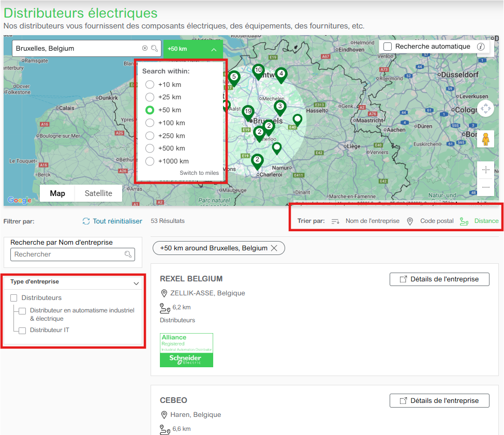The height and width of the screenshot is (435, 504).
Task: Click map marker showing 19 distributors
Action: click(248, 113)
